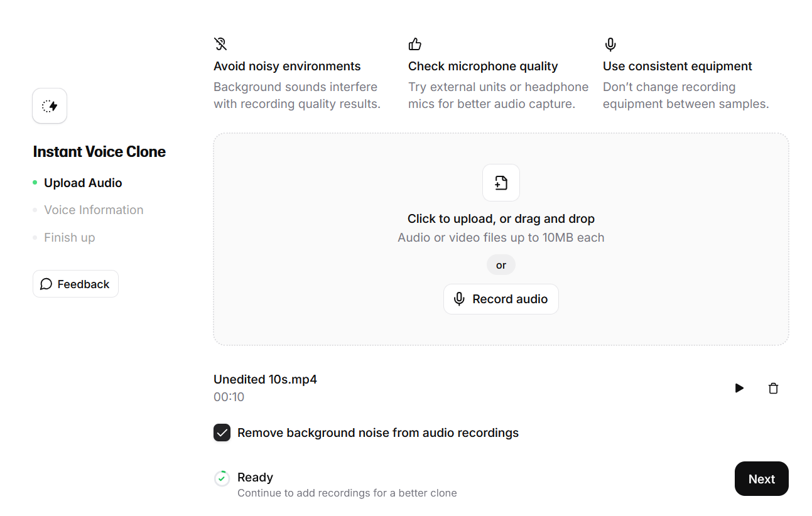
Task: Click the noisy environments ear icon
Action: (x=220, y=44)
